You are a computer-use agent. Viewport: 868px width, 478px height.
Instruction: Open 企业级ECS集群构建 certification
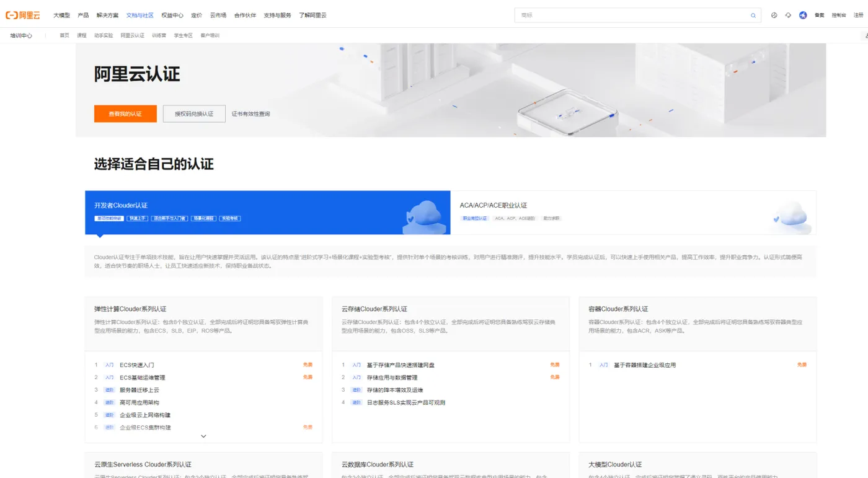(x=145, y=427)
